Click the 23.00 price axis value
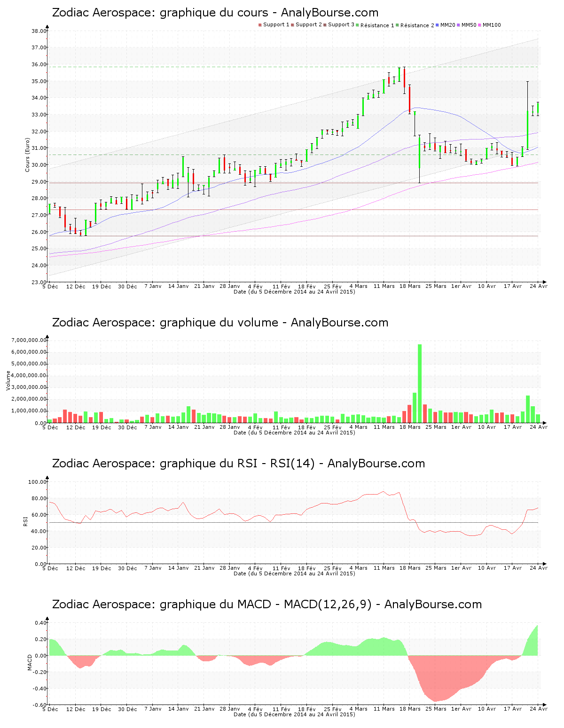 click(x=39, y=282)
